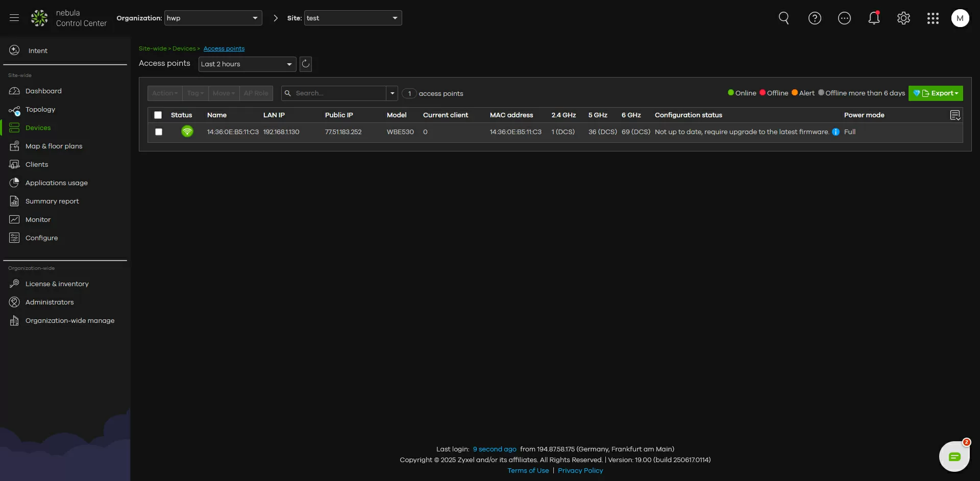Open the help question mark icon
Image resolution: width=980 pixels, height=481 pixels.
coord(815,18)
